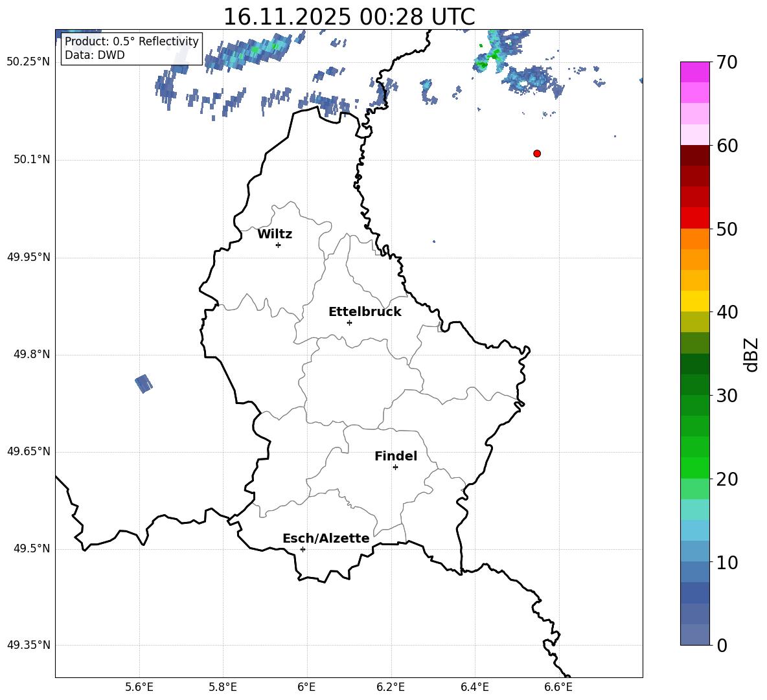Click the 'Product: 0.5° Reflectivity' text
The height and width of the screenshot is (700, 767).
[x=132, y=41]
